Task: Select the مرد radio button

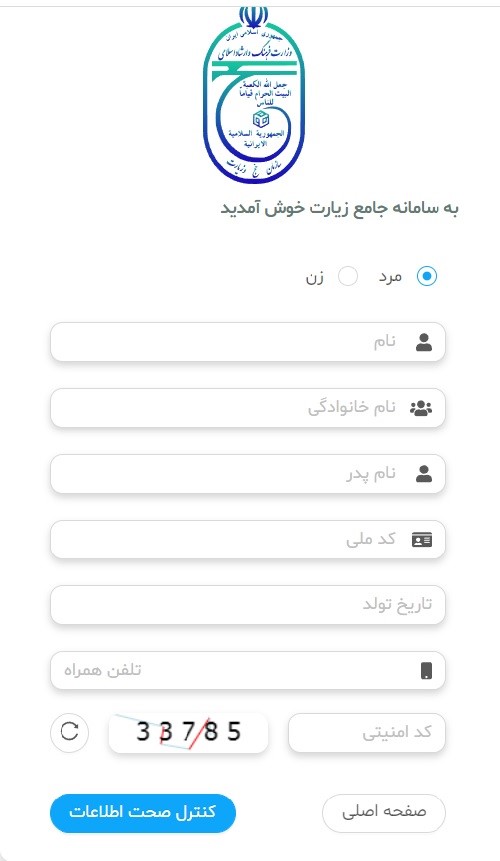Action: click(426, 276)
